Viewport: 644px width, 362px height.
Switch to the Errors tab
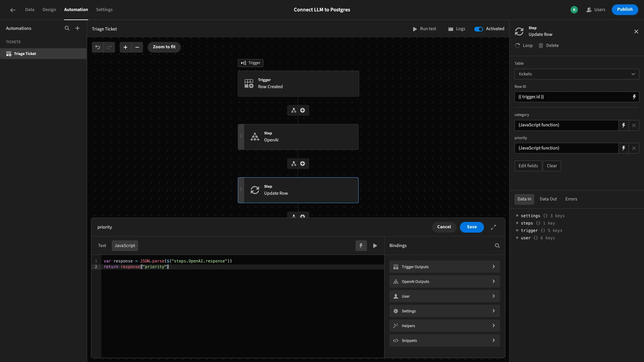click(x=571, y=199)
